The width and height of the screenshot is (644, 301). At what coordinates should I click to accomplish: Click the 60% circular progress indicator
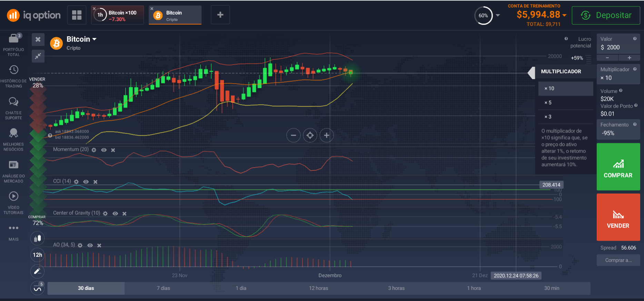point(483,16)
